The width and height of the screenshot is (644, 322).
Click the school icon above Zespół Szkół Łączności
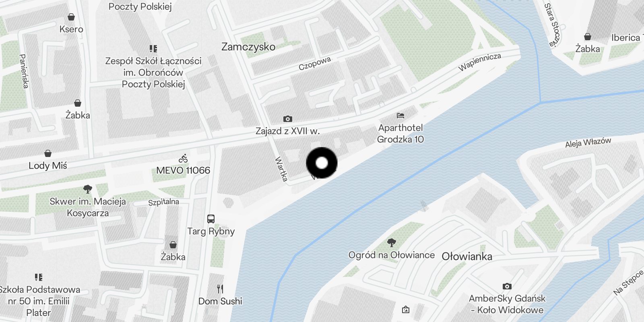pos(153,49)
